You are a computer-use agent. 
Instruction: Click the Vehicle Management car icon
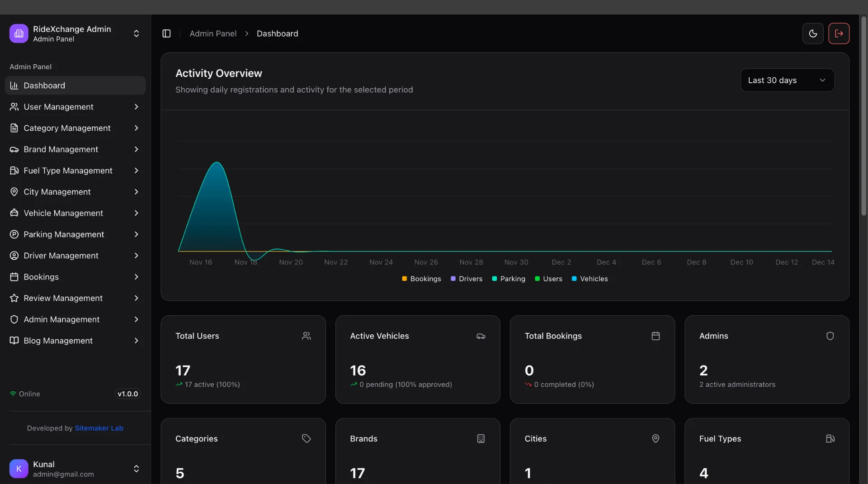click(14, 213)
